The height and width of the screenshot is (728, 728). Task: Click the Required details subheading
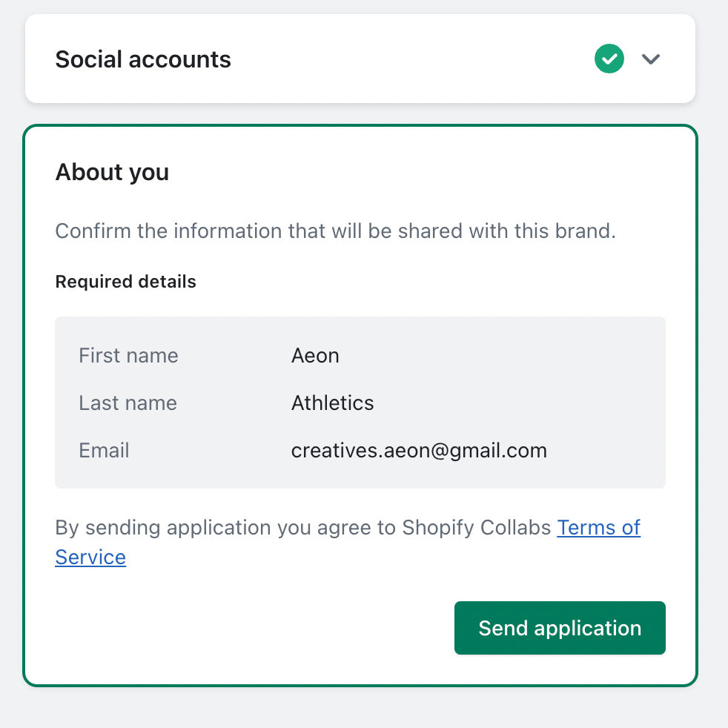(125, 282)
